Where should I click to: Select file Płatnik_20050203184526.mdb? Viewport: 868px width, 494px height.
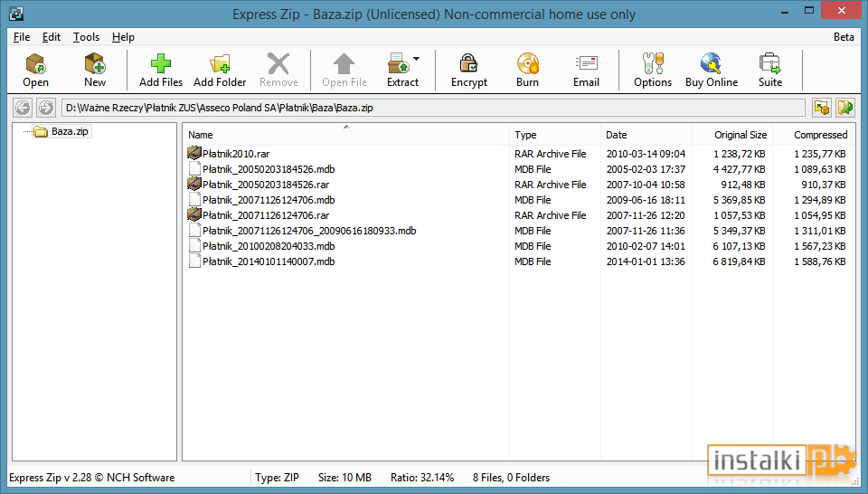point(269,169)
